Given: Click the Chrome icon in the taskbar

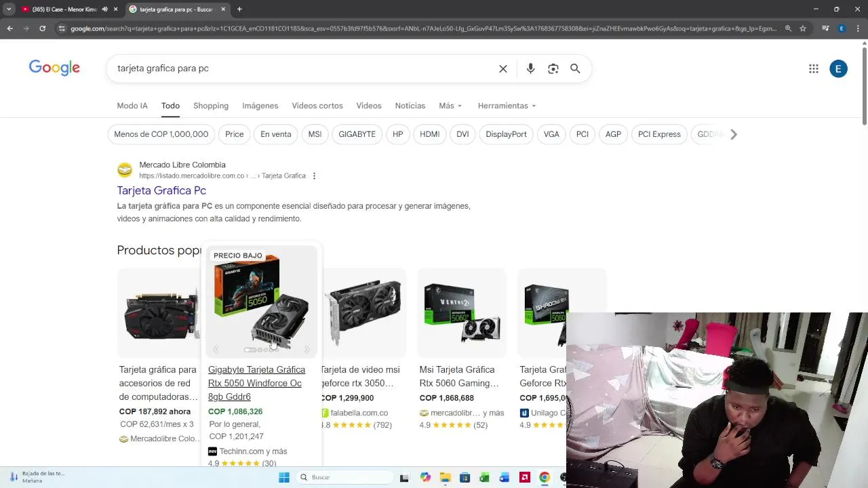Looking at the screenshot, I should coord(544,477).
